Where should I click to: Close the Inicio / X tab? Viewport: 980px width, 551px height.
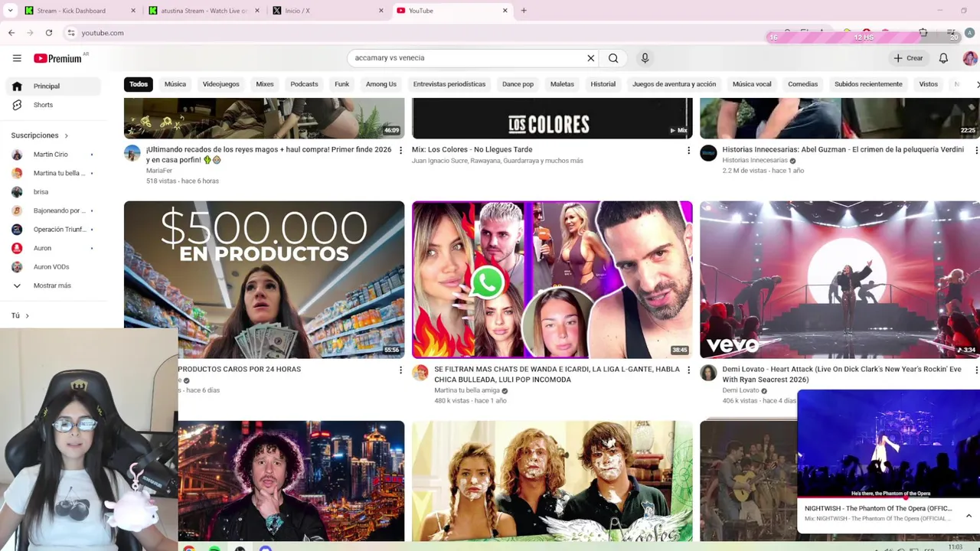[381, 11]
